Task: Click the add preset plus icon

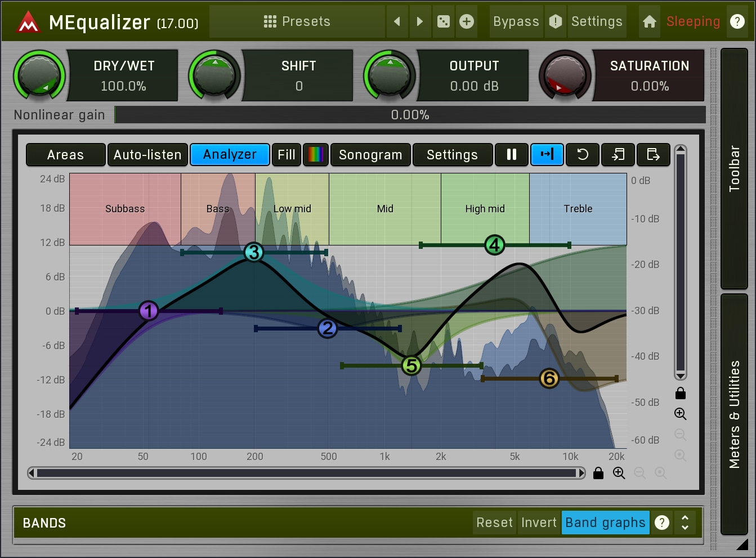Action: click(467, 21)
